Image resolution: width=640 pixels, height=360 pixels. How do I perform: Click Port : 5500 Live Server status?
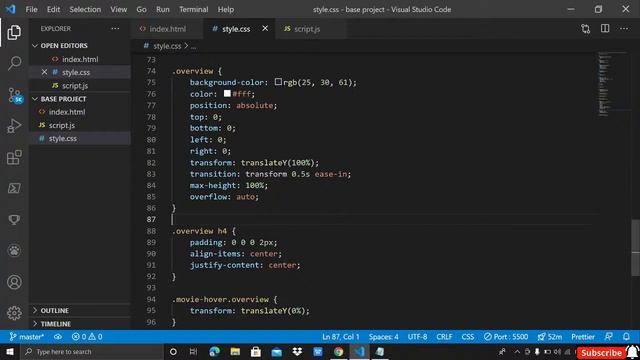click(506, 337)
